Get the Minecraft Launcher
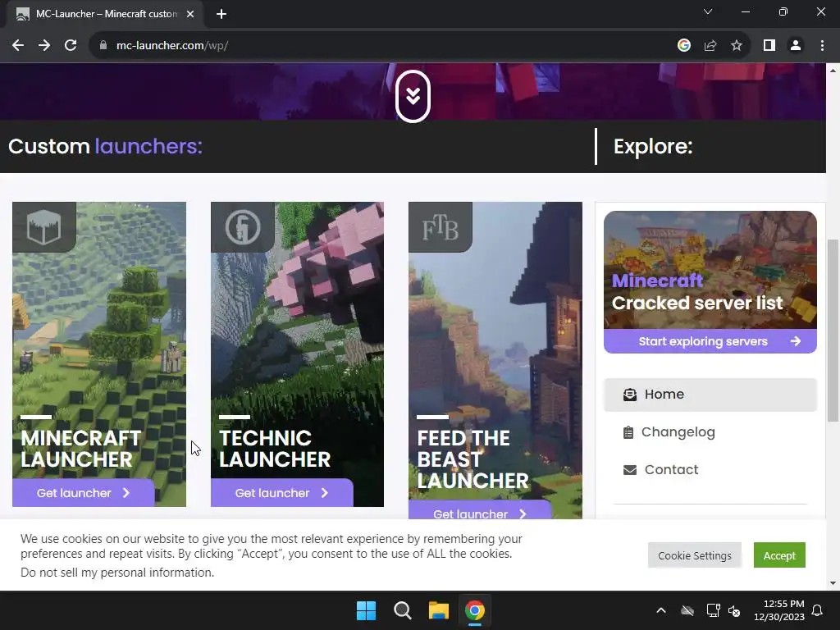The height and width of the screenshot is (630, 840). 83,493
